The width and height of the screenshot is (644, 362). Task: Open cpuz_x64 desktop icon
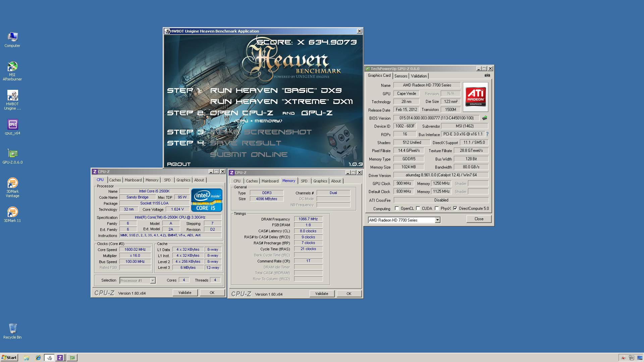(x=12, y=127)
